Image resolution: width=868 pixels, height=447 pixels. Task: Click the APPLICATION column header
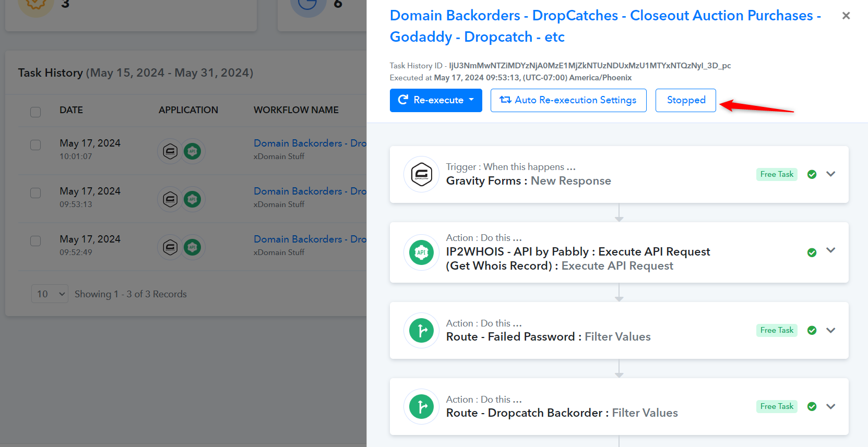(x=188, y=110)
